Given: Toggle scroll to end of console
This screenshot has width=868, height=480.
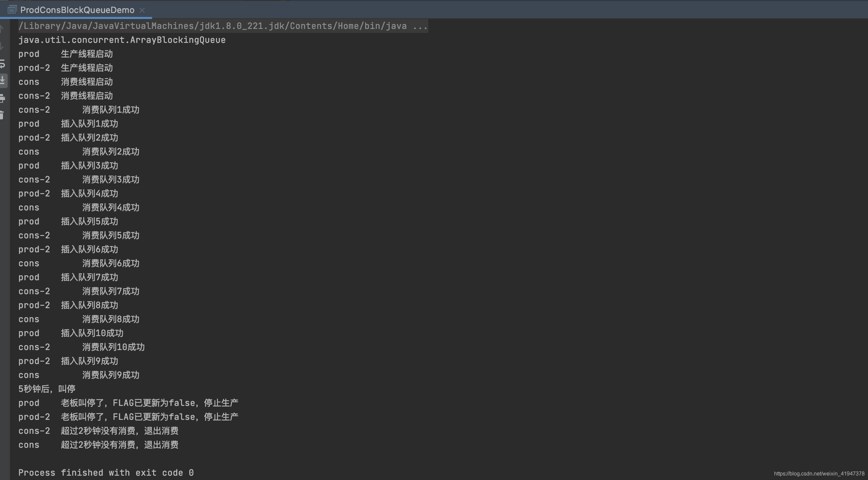Looking at the screenshot, I should coord(2,81).
